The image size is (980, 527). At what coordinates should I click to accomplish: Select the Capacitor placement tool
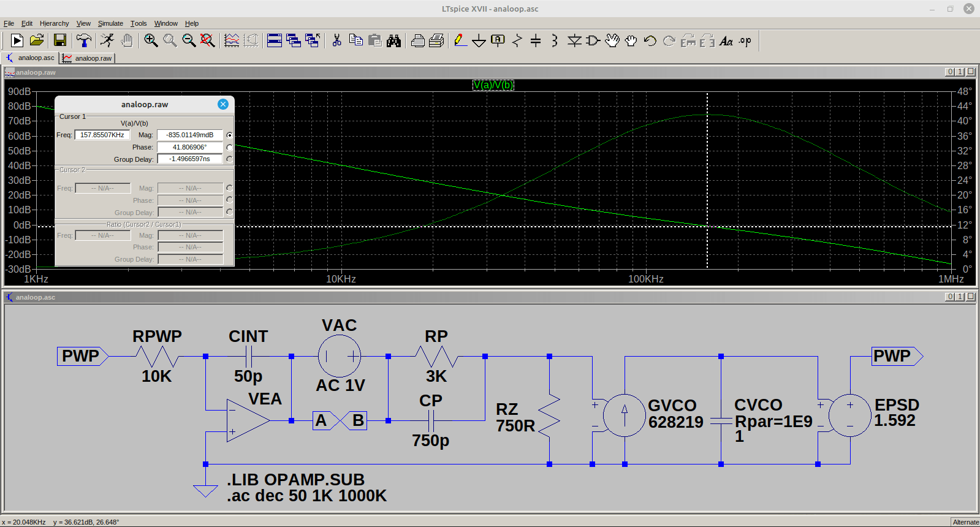tap(536, 40)
